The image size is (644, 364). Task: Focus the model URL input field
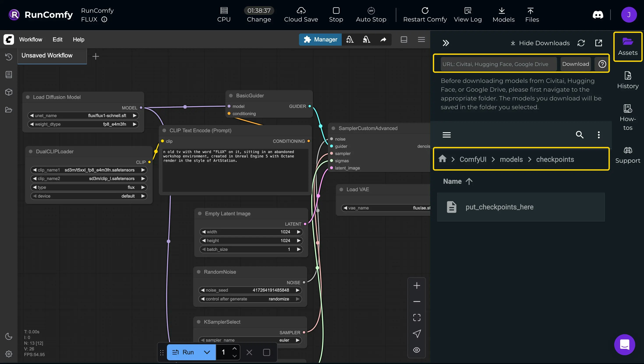click(x=499, y=64)
